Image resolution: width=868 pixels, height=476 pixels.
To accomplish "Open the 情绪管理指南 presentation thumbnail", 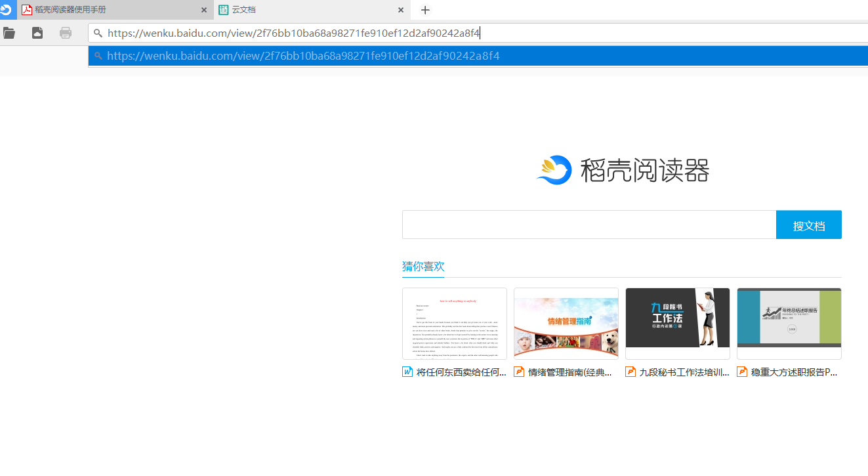I will [566, 324].
